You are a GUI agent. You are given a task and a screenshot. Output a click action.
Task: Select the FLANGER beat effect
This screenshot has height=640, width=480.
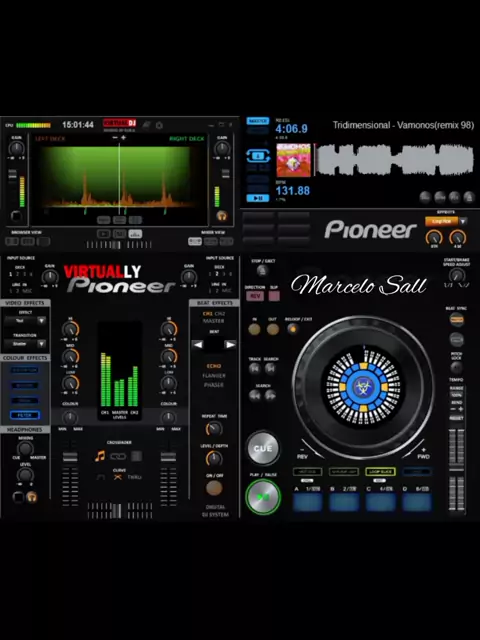(x=214, y=376)
